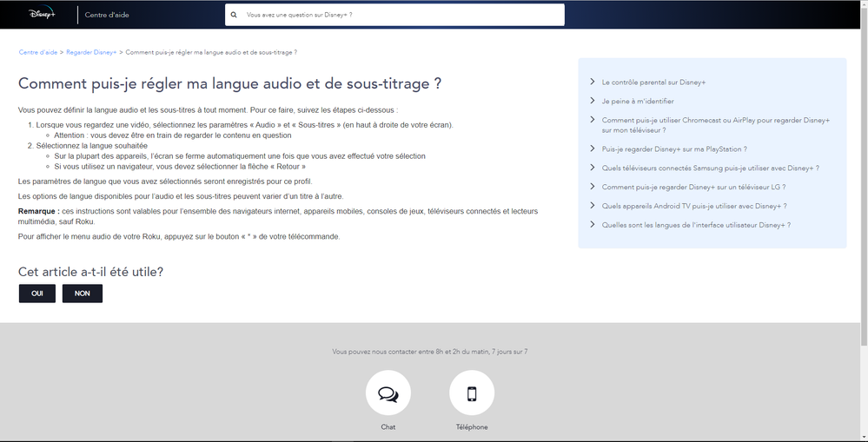Click the vertical page scrollbar
The height and width of the screenshot is (442, 868).
865,177
